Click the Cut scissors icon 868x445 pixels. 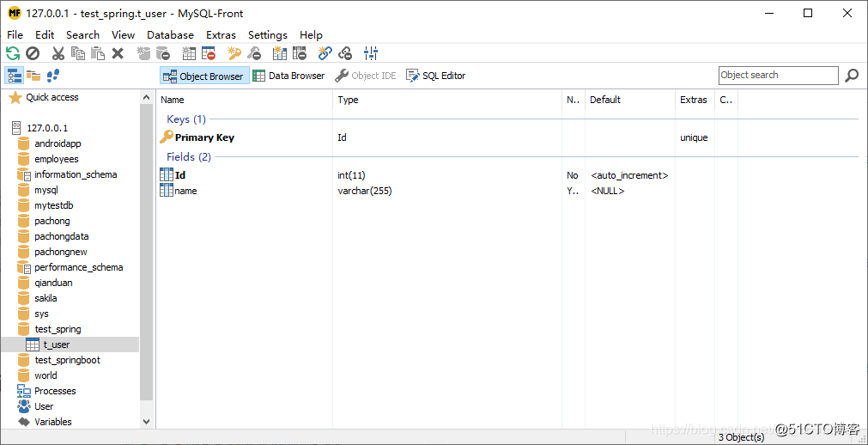pyautogui.click(x=58, y=53)
